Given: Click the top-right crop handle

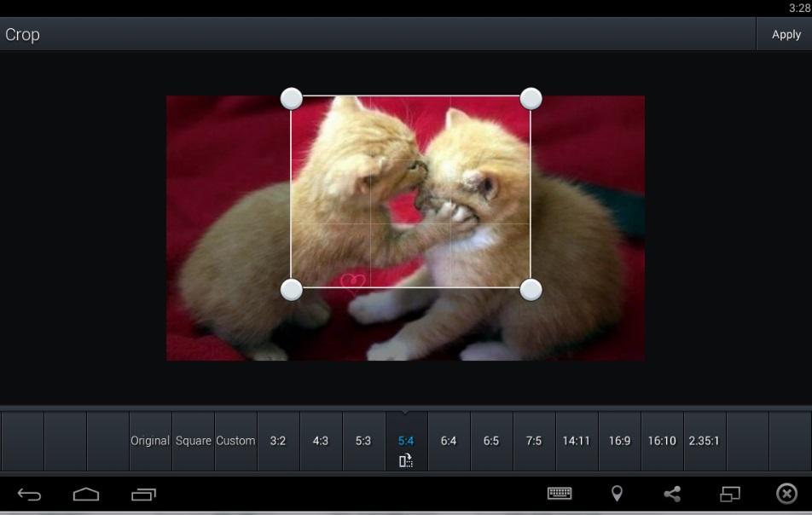Looking at the screenshot, I should pos(531,98).
